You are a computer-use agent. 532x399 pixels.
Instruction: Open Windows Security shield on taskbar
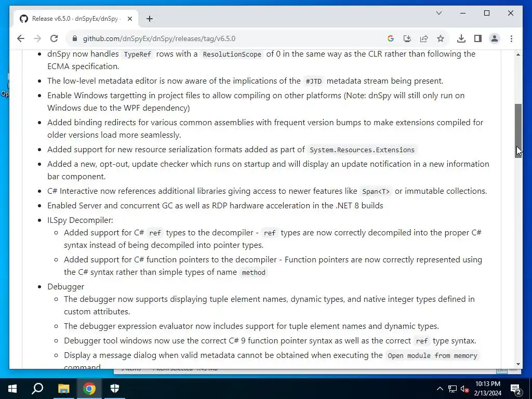coord(115,389)
